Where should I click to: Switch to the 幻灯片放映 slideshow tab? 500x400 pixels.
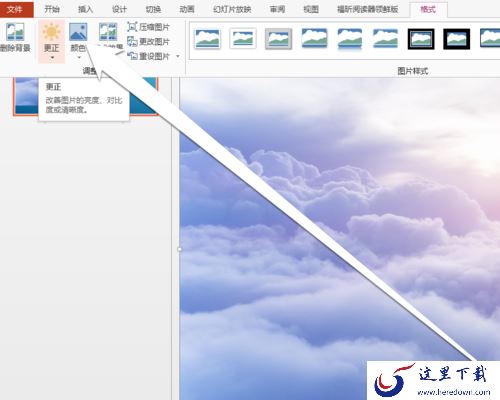[x=232, y=9]
